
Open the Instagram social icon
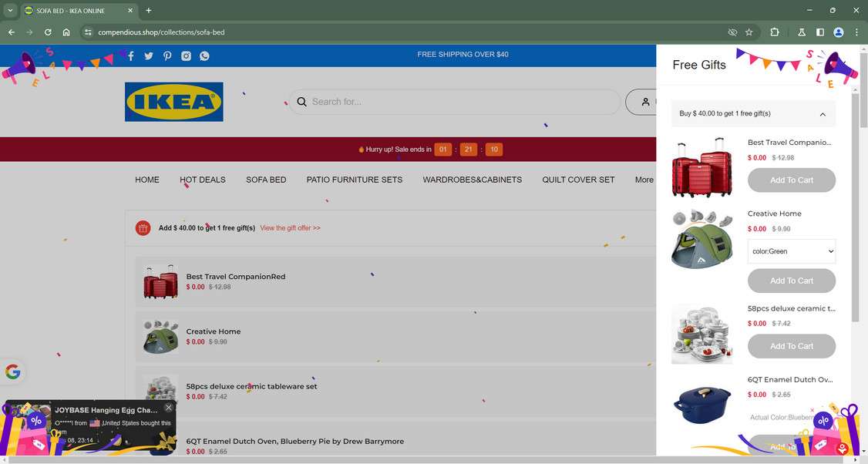coord(186,56)
